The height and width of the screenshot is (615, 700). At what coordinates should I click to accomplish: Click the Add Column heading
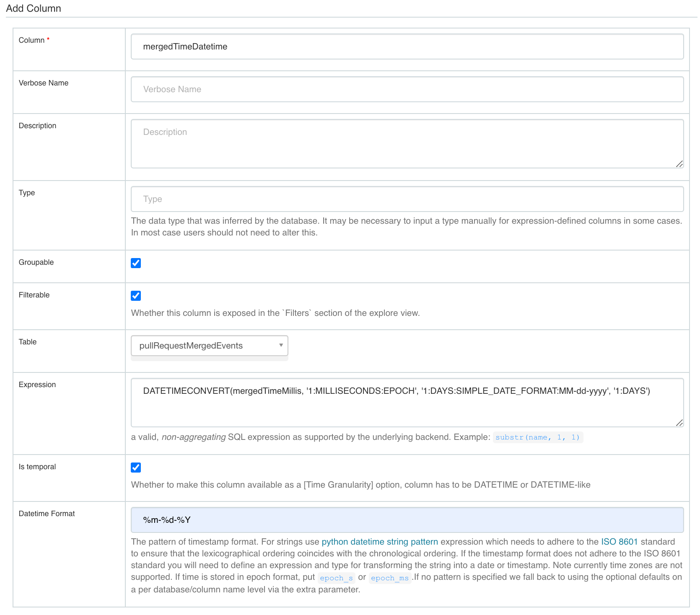[34, 8]
